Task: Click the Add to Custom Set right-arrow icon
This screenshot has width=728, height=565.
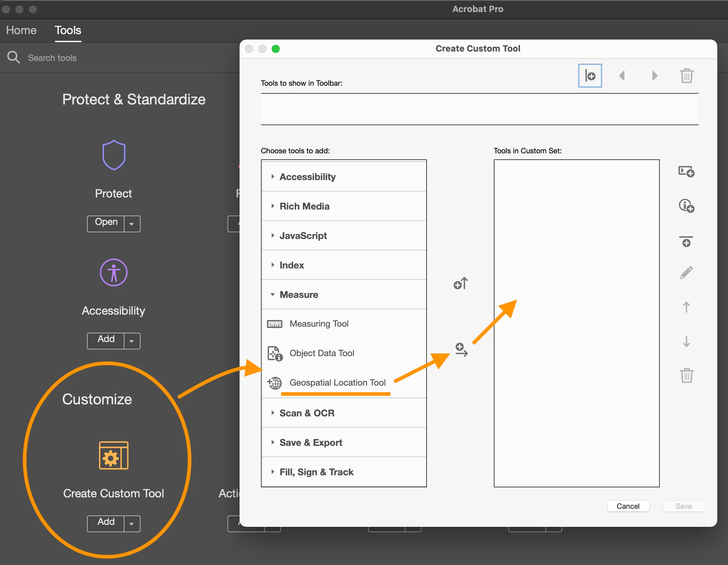Action: tap(461, 350)
